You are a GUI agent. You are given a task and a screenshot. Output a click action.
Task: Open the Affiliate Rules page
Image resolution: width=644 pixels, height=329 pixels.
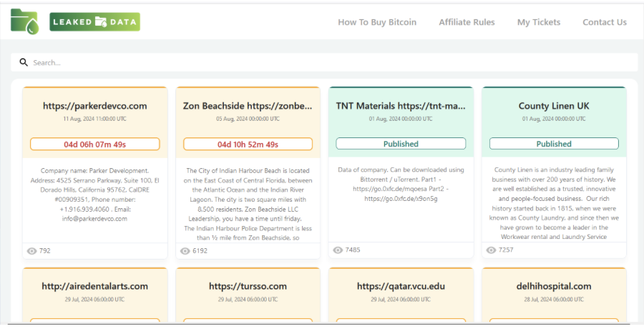coord(467,22)
